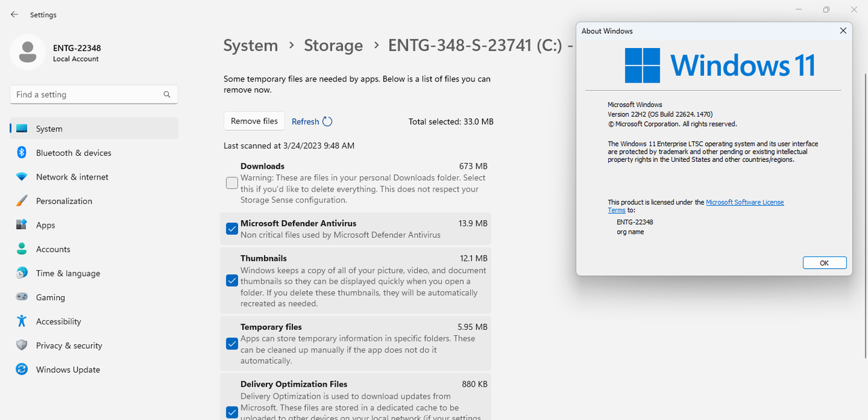Click the back arrow in Settings
This screenshot has height=420, width=868.
[x=14, y=14]
